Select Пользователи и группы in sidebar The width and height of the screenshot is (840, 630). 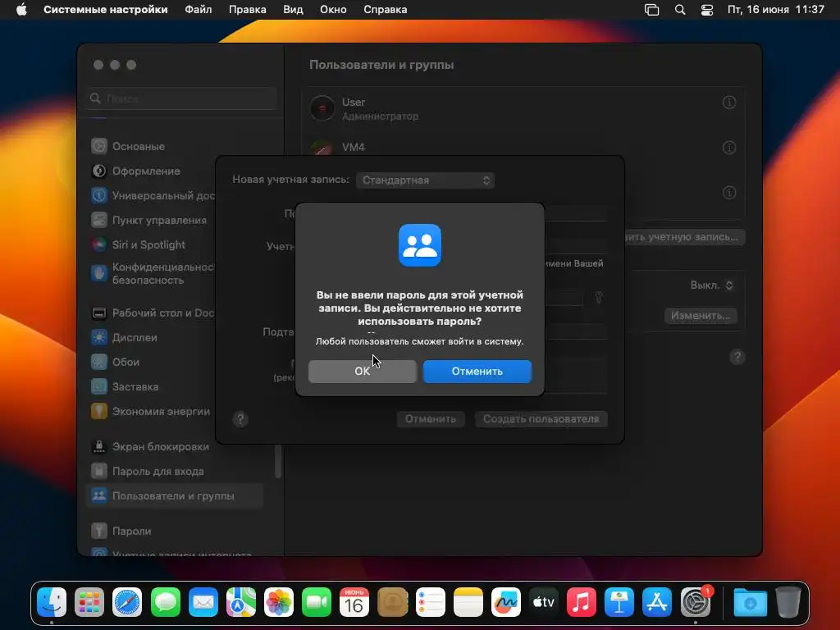click(x=174, y=496)
